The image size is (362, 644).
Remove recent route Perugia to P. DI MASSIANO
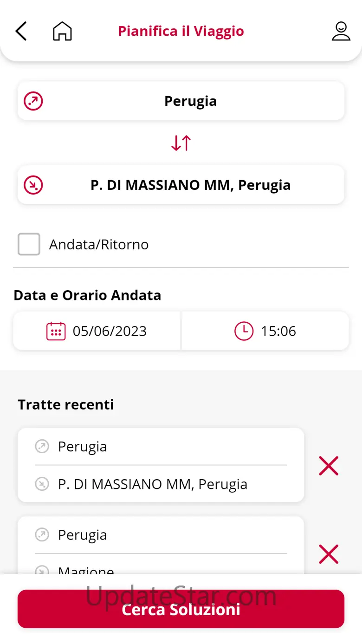tap(329, 465)
